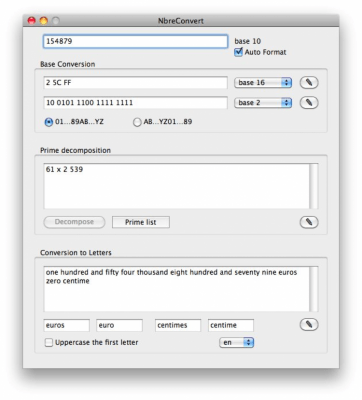Click the binary result field

pyautogui.click(x=135, y=103)
